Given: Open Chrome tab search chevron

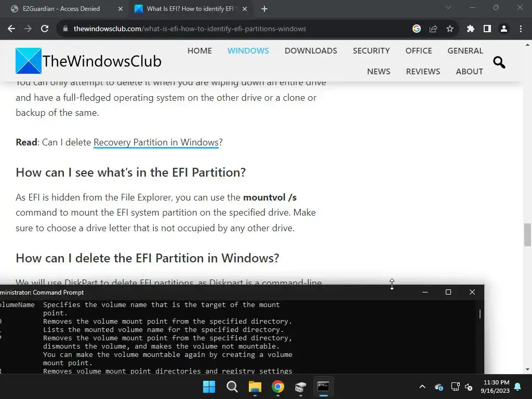Looking at the screenshot, I should tap(448, 7).
